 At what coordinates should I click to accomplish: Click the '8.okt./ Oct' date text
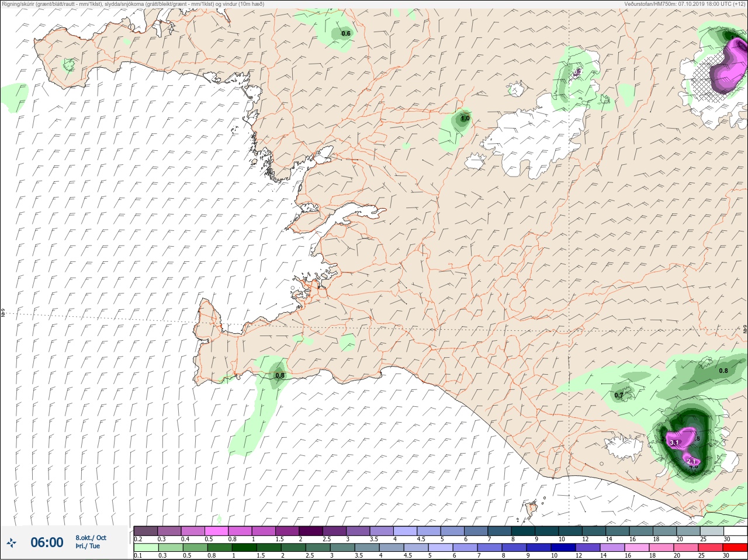click(x=91, y=538)
